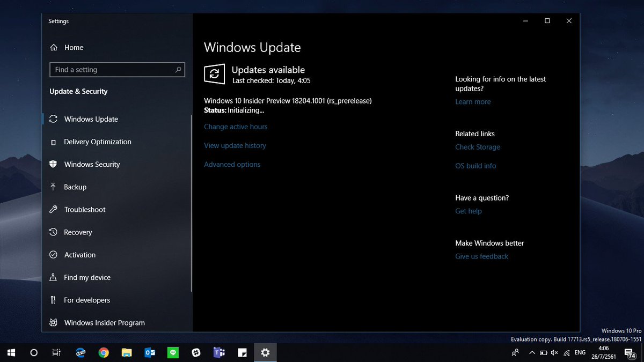Open Cortana circle on taskbar
Screen dimensions: 644x362
(34, 352)
